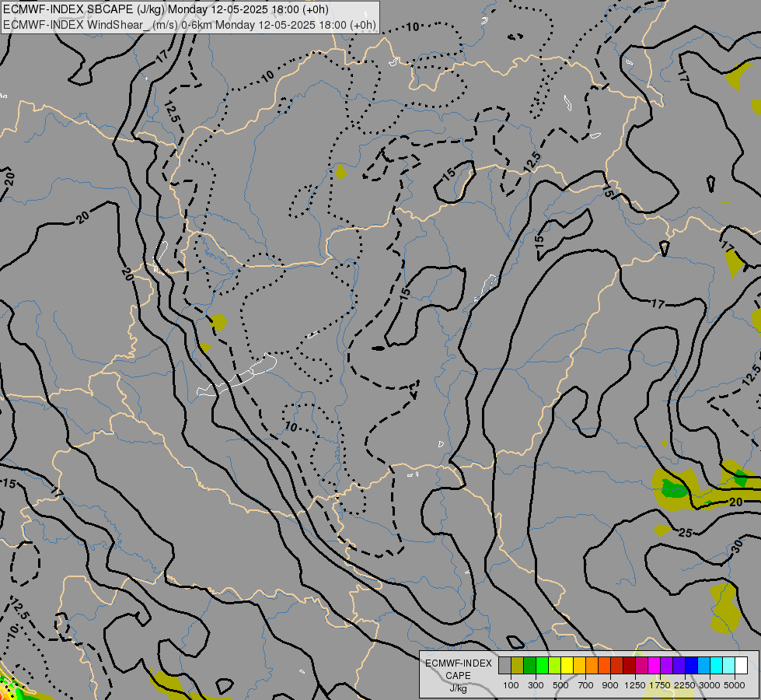Click the olive swatch in CAPE legend
The image size is (761, 700).
pos(518,666)
